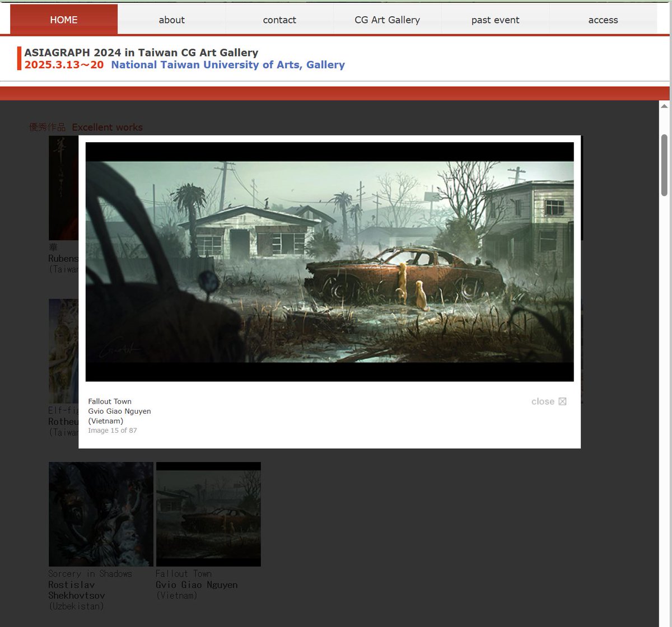Click Rostislav Shekhovtsov artist name
Viewport: 672px width, 627px height.
tap(77, 590)
